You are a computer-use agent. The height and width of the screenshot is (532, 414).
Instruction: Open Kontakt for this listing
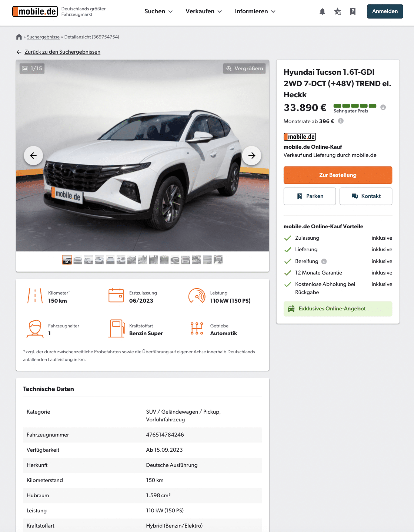pos(366,196)
